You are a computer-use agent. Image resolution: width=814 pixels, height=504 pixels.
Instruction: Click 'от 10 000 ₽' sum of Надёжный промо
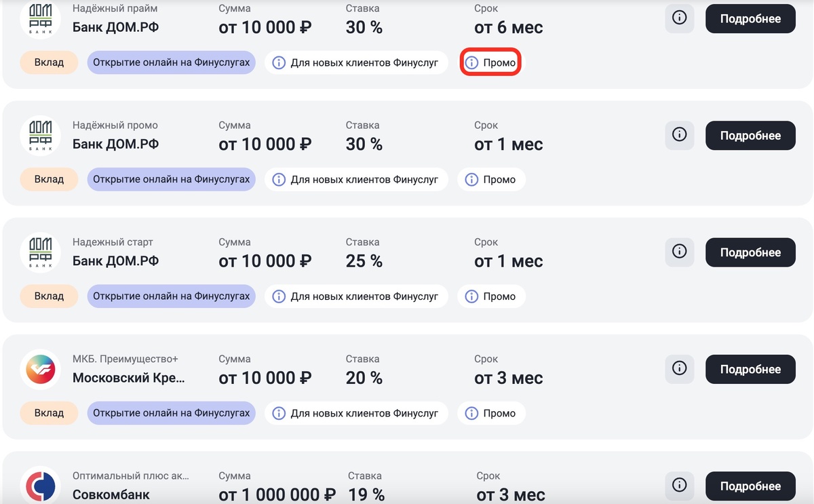265,144
